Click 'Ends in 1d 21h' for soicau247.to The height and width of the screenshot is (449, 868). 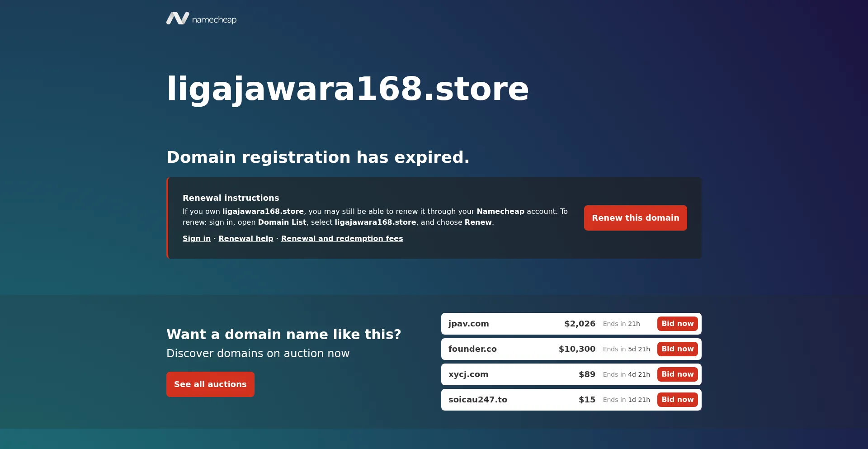click(x=626, y=400)
